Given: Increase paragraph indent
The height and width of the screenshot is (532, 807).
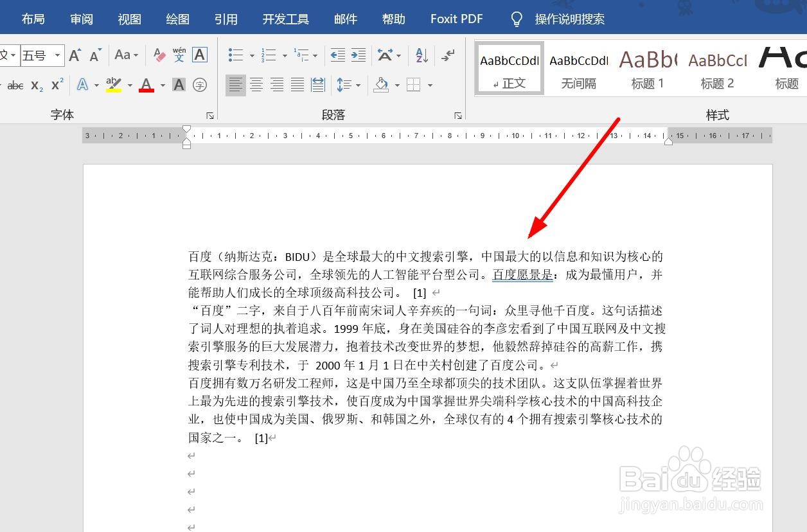Looking at the screenshot, I should click(x=359, y=55).
